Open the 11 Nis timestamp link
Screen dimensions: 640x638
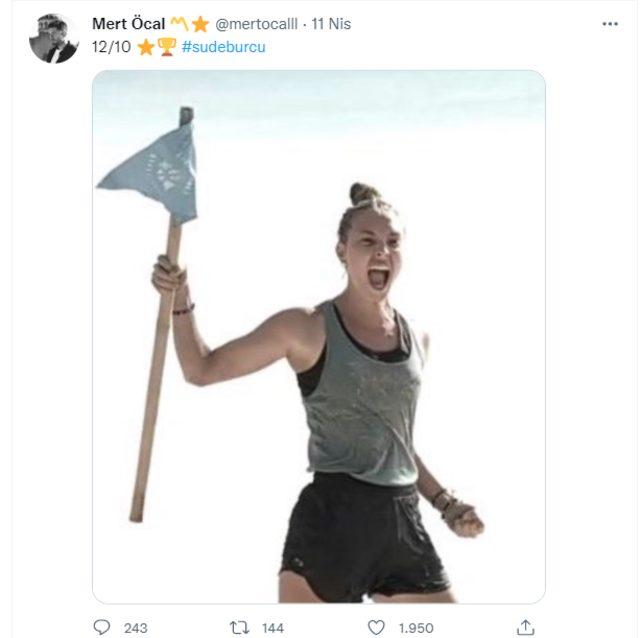(x=331, y=24)
